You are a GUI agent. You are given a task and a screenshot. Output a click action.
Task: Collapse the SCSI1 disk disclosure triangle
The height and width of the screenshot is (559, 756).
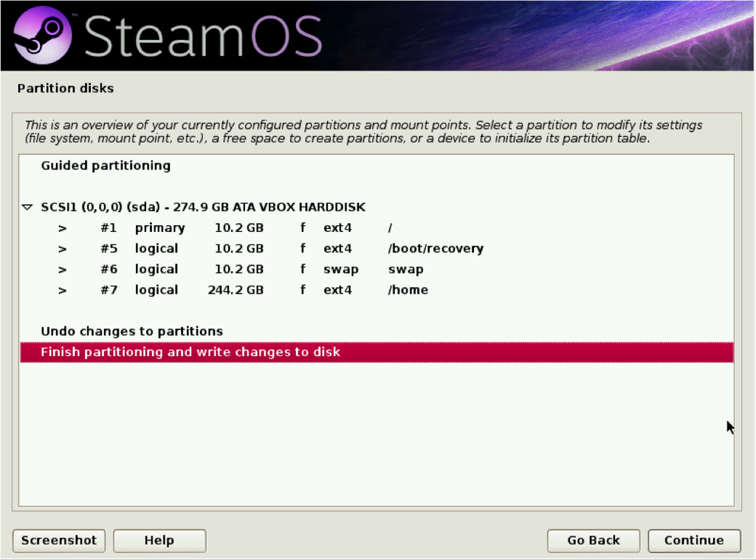[x=27, y=207]
